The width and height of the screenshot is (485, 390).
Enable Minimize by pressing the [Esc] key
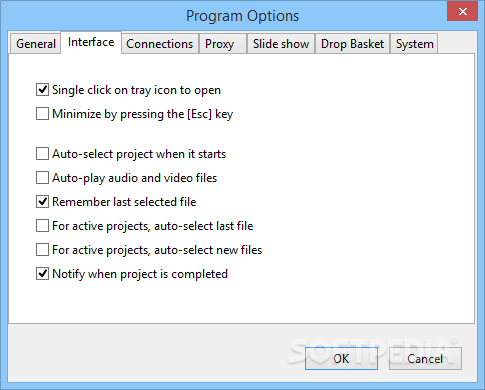[x=42, y=114]
